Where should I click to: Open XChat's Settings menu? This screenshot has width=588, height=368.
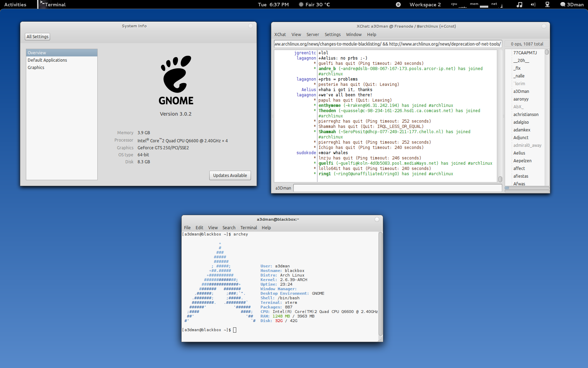tap(332, 34)
